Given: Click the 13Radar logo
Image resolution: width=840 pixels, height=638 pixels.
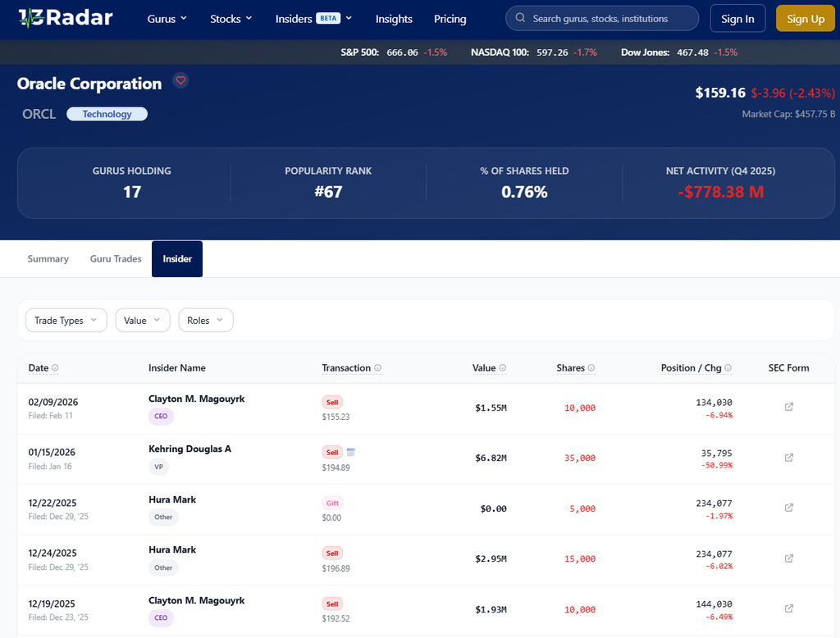Looking at the screenshot, I should click(x=66, y=18).
